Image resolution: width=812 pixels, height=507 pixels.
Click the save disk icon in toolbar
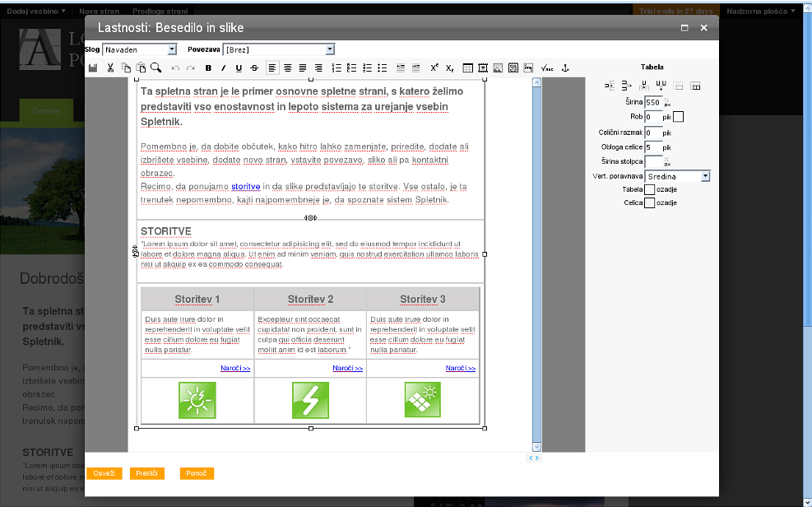(93, 67)
